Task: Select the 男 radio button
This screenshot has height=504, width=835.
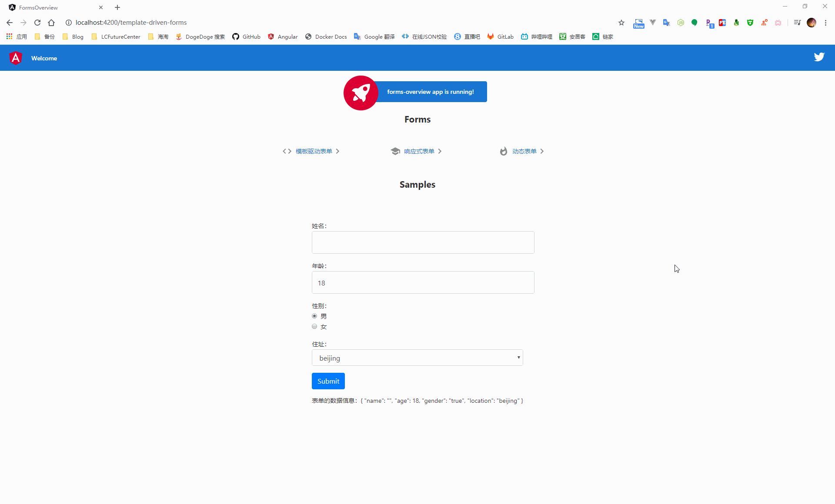Action: pos(314,316)
